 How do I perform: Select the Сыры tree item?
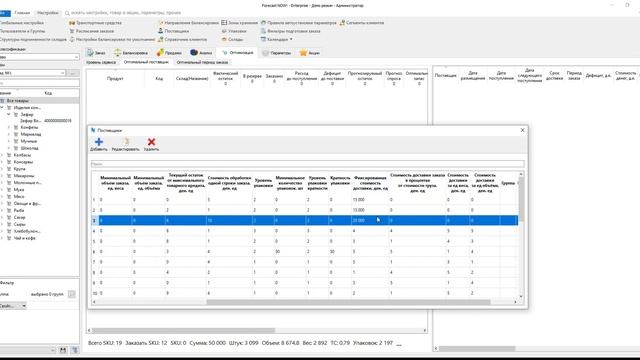pos(19,224)
